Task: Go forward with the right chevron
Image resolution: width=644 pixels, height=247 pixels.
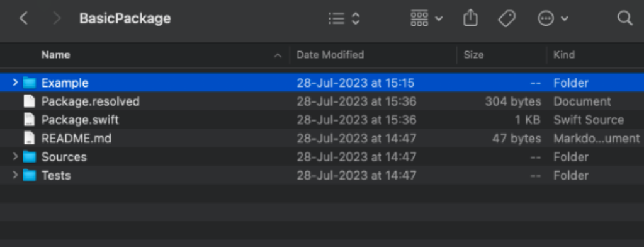Action: pyautogui.click(x=57, y=18)
